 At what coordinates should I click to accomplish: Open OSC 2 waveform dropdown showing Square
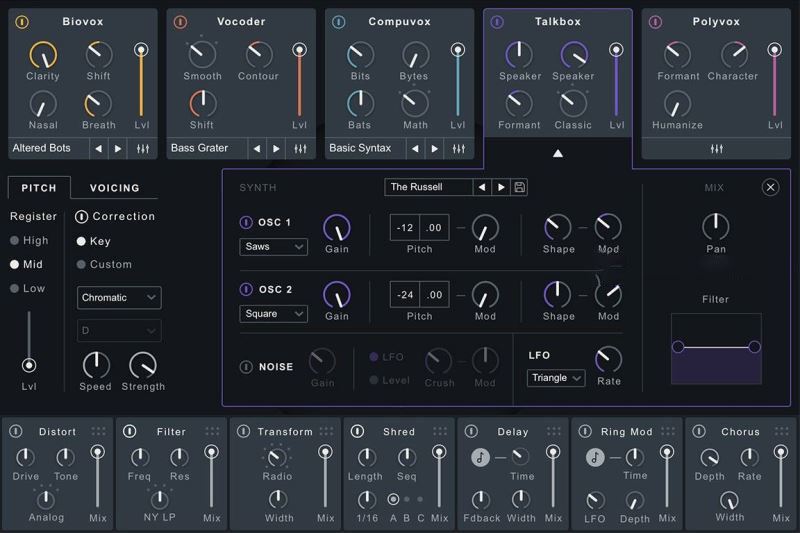(x=273, y=314)
